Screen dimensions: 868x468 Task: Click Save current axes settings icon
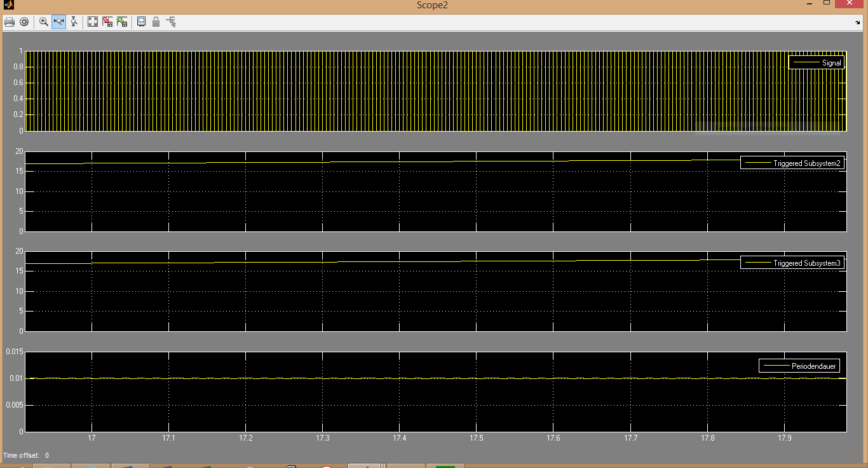pos(107,22)
